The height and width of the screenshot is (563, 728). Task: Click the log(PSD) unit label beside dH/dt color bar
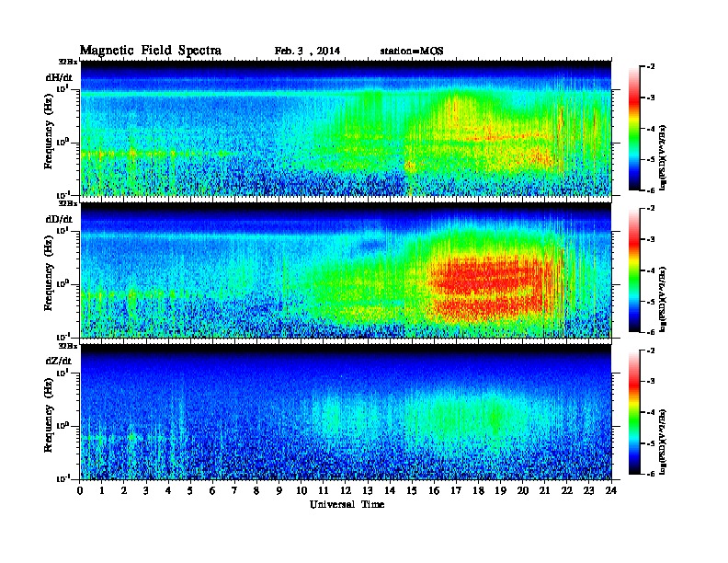tap(663, 156)
